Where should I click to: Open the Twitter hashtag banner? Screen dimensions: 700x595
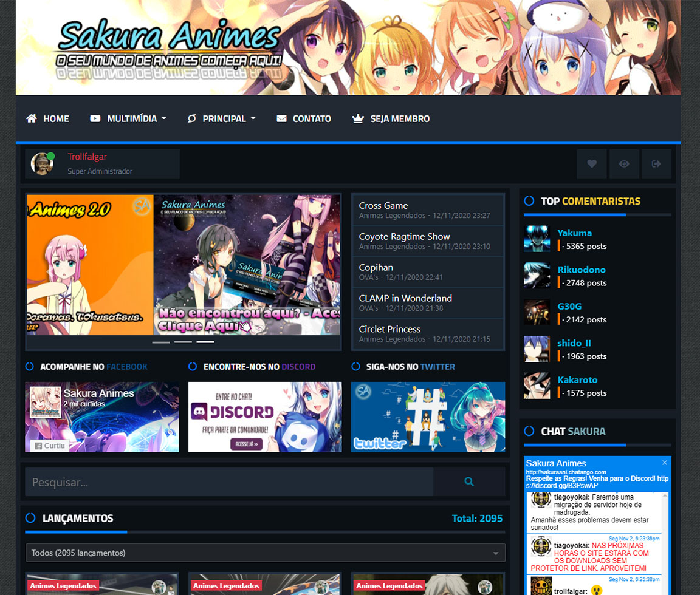(428, 416)
